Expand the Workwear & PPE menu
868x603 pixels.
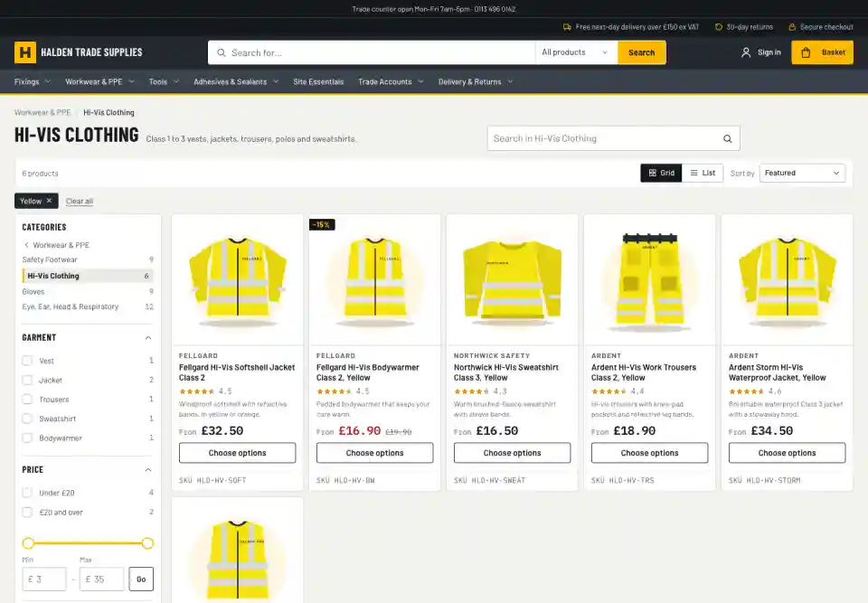coord(100,82)
